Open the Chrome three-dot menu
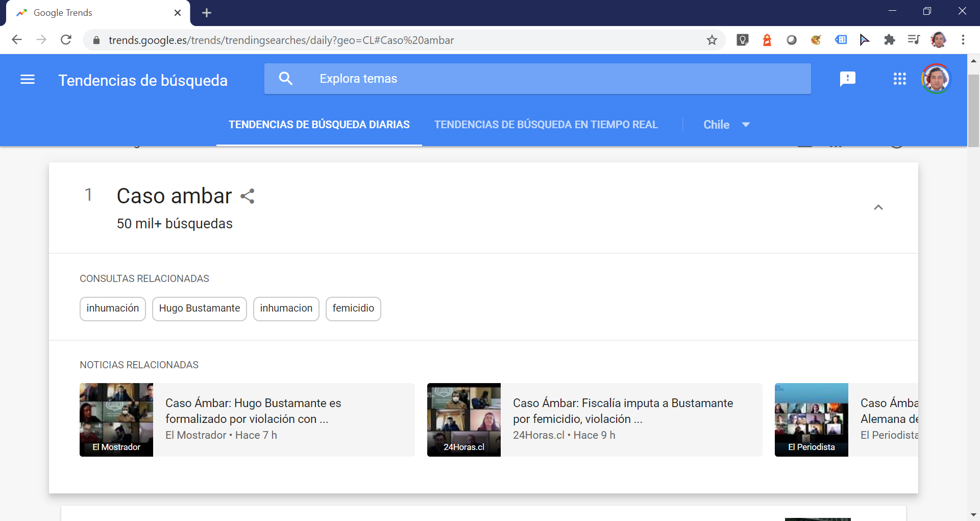 pyautogui.click(x=963, y=40)
